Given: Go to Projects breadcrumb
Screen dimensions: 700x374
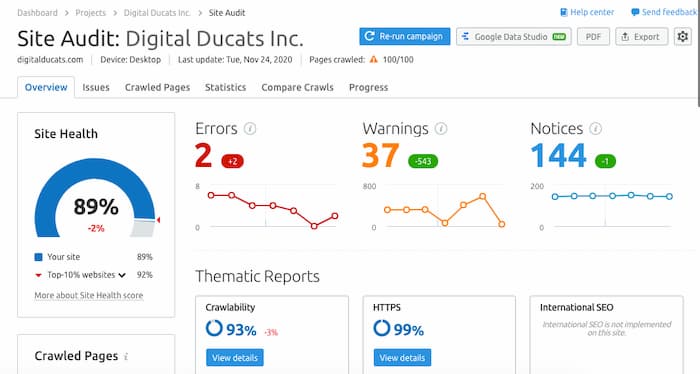Looking at the screenshot, I should [91, 13].
